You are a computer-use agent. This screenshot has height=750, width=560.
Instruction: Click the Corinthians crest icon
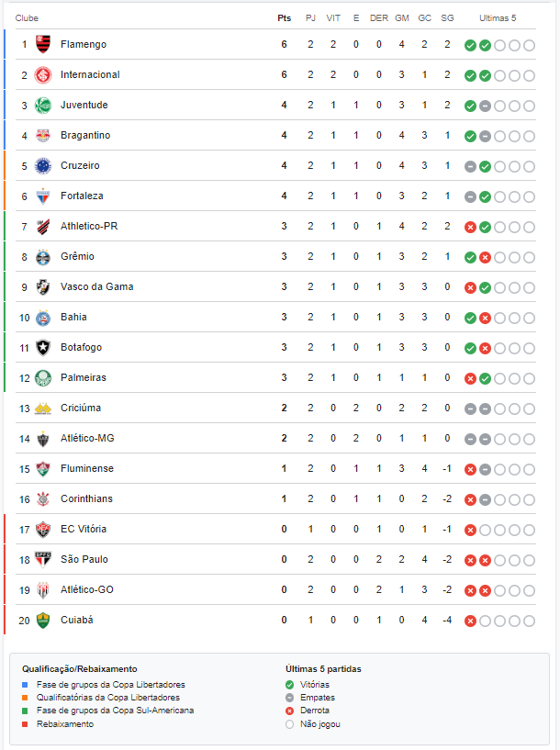point(43,499)
